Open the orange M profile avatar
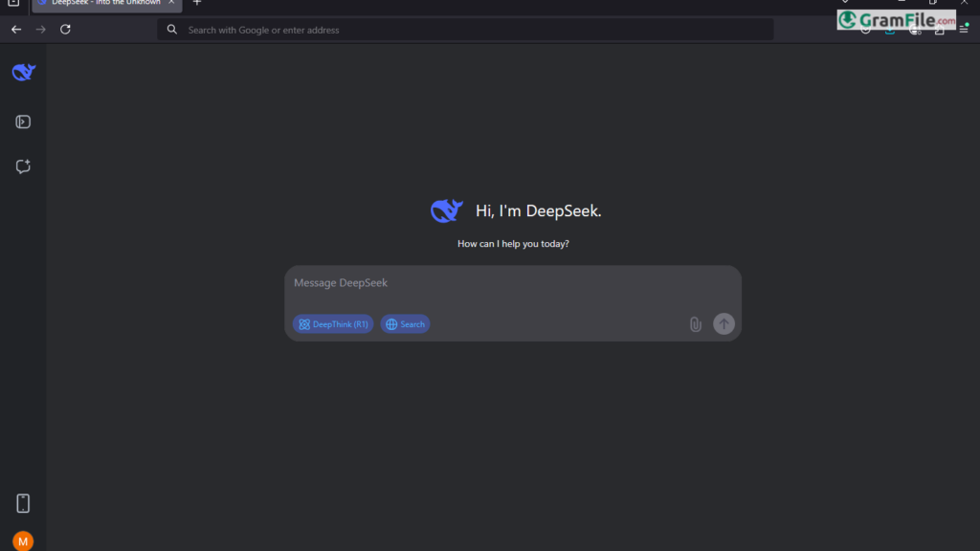 [x=23, y=541]
